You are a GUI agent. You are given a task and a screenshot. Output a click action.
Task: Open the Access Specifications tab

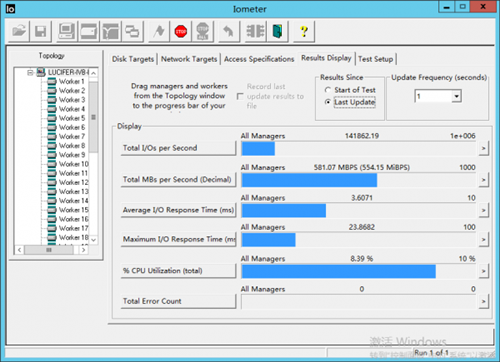pos(259,59)
